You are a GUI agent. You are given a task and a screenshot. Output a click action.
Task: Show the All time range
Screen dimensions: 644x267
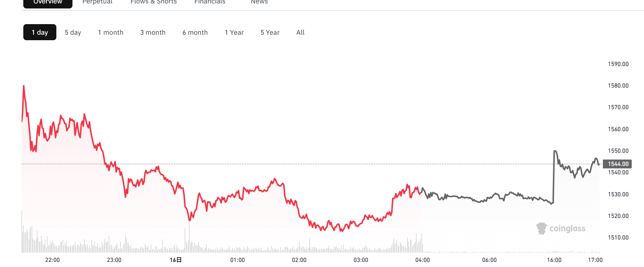point(300,32)
